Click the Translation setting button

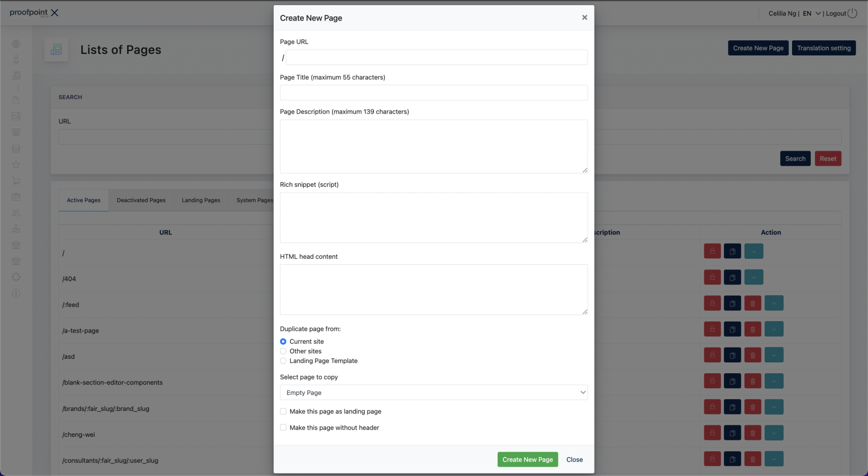pos(824,48)
